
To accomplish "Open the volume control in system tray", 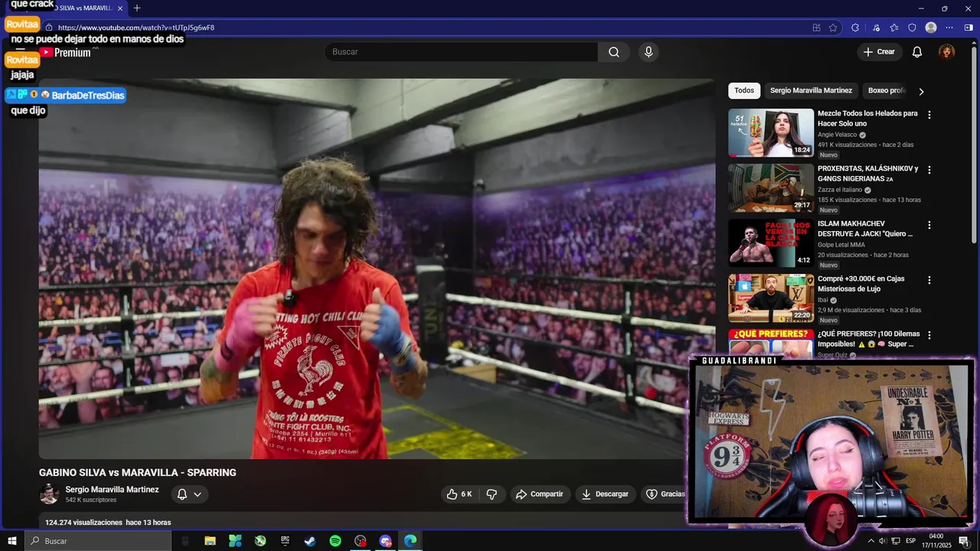I will 882,541.
